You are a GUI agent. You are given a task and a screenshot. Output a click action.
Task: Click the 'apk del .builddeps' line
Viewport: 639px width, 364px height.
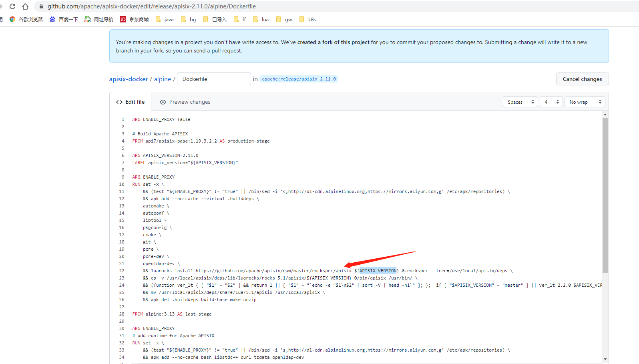point(200,300)
